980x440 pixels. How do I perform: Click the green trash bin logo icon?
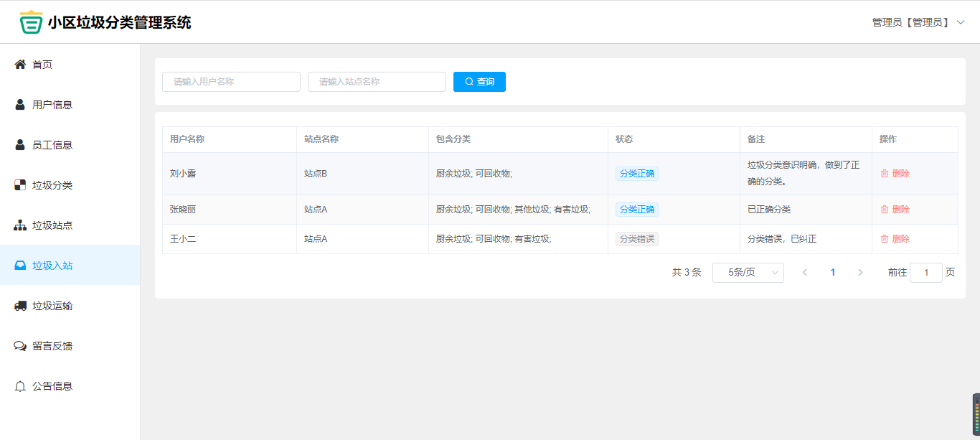[x=31, y=22]
